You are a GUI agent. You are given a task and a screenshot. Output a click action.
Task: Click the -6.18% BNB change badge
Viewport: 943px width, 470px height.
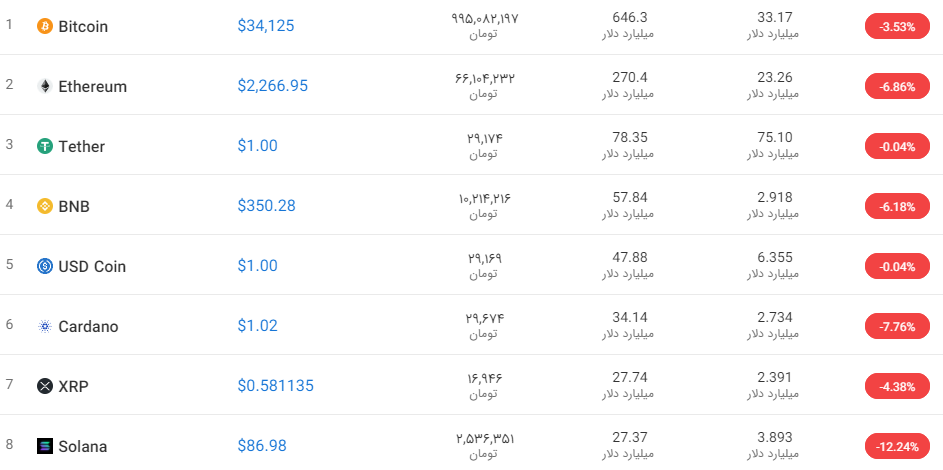pos(897,206)
